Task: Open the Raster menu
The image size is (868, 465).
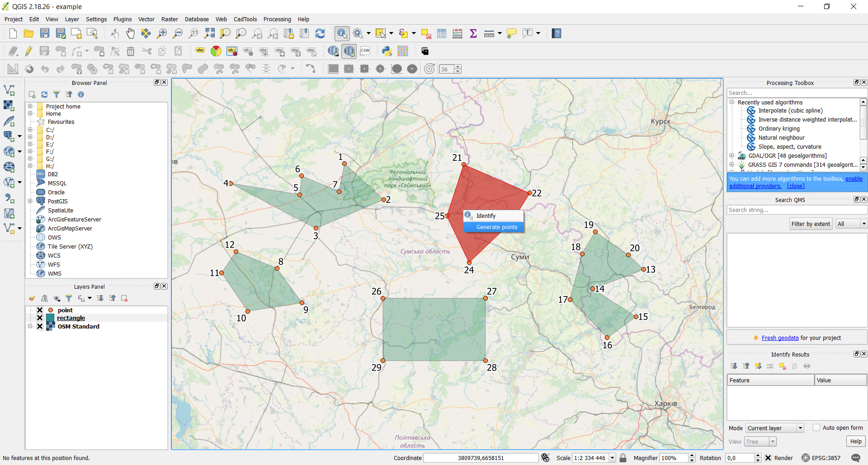Action: pyautogui.click(x=170, y=19)
